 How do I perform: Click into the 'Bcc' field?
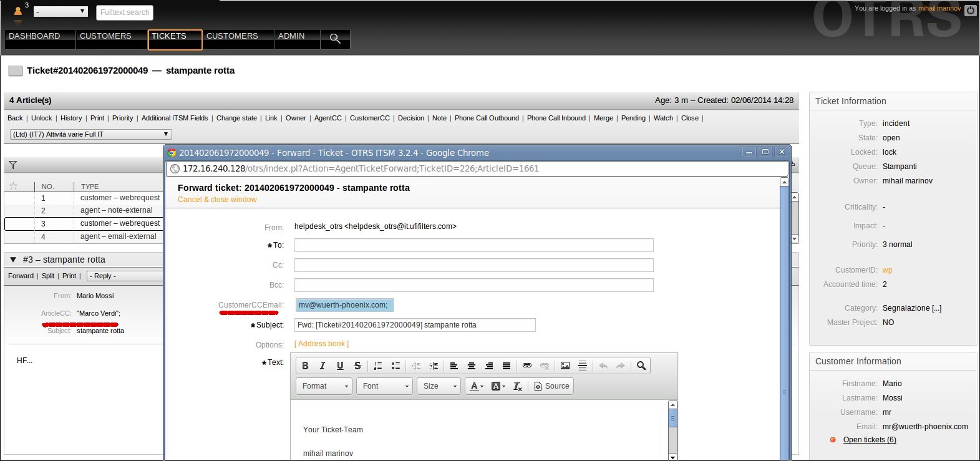tap(473, 285)
